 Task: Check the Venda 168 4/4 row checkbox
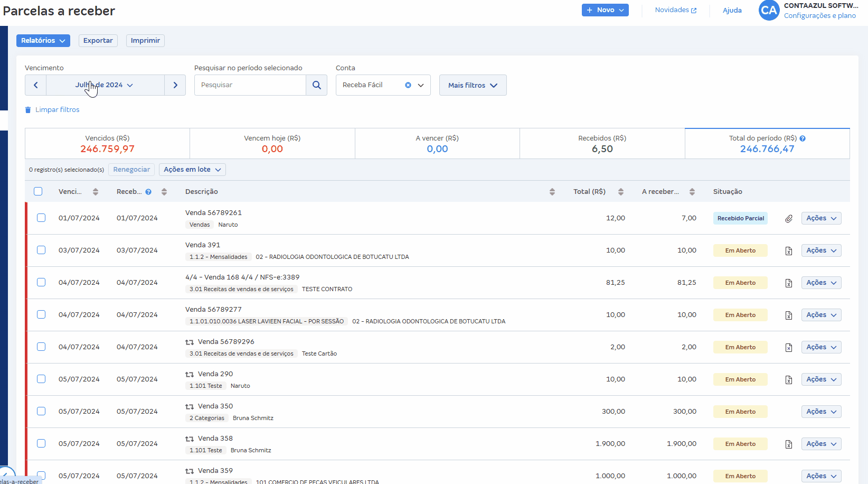point(41,282)
